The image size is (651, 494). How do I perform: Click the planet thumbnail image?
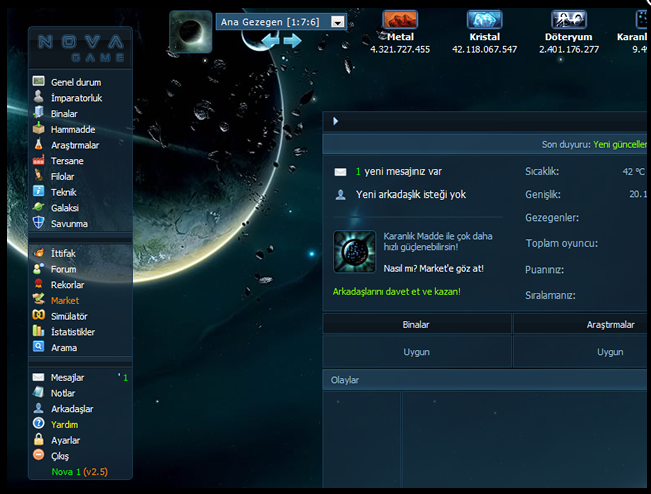point(191,32)
